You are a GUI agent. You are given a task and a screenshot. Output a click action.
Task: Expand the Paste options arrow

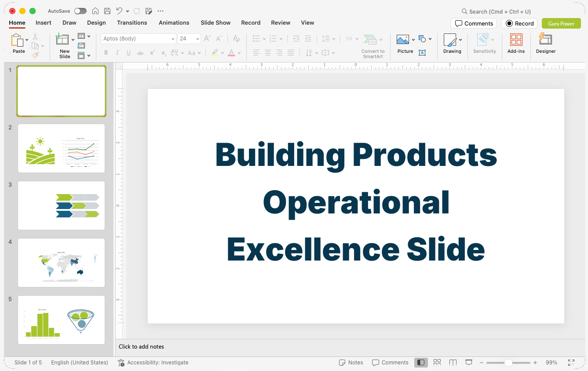pos(27,40)
